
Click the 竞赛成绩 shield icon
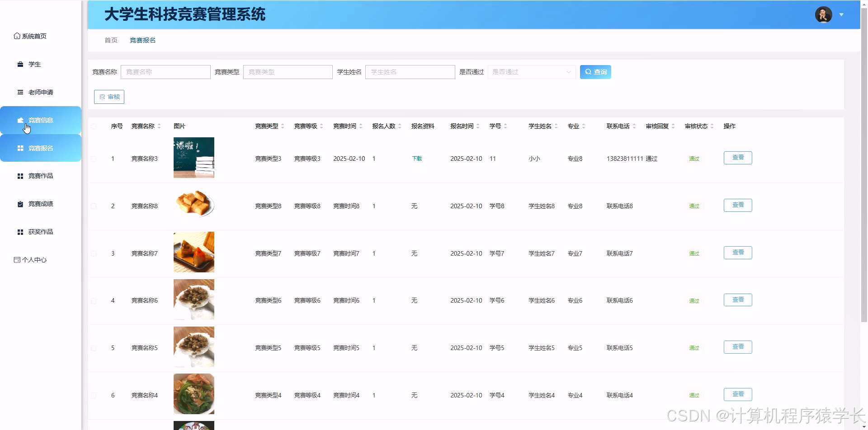pyautogui.click(x=20, y=204)
